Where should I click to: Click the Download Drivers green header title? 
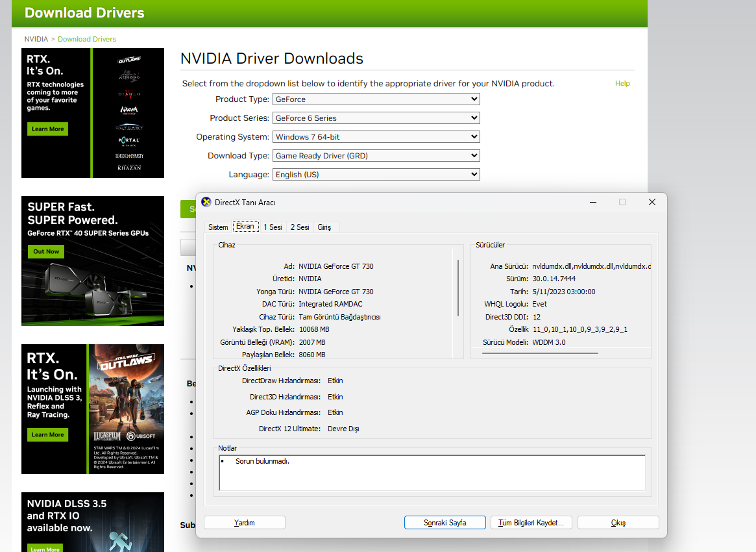click(x=84, y=13)
